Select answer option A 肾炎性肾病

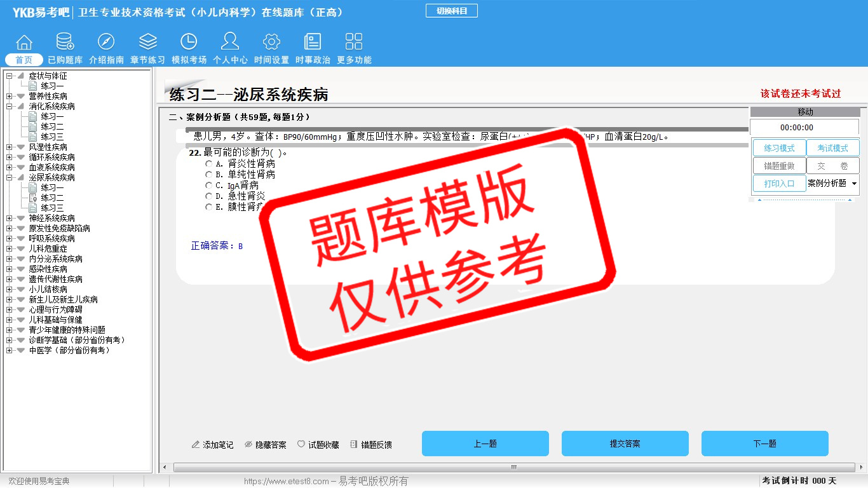click(208, 164)
